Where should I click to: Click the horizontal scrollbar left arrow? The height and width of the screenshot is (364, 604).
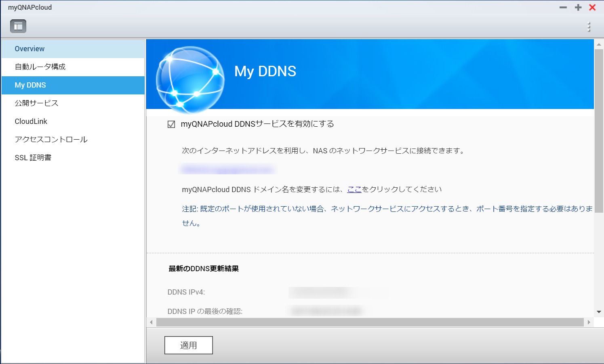[x=152, y=322]
